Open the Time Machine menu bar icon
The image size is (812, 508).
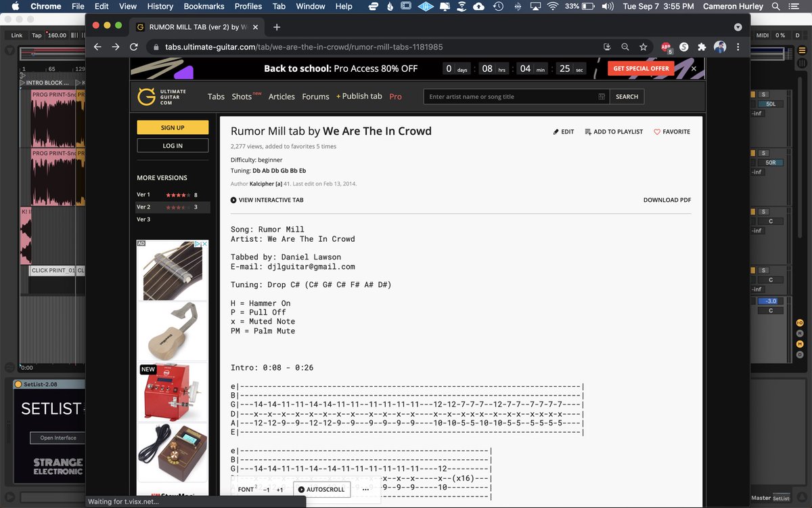498,6
